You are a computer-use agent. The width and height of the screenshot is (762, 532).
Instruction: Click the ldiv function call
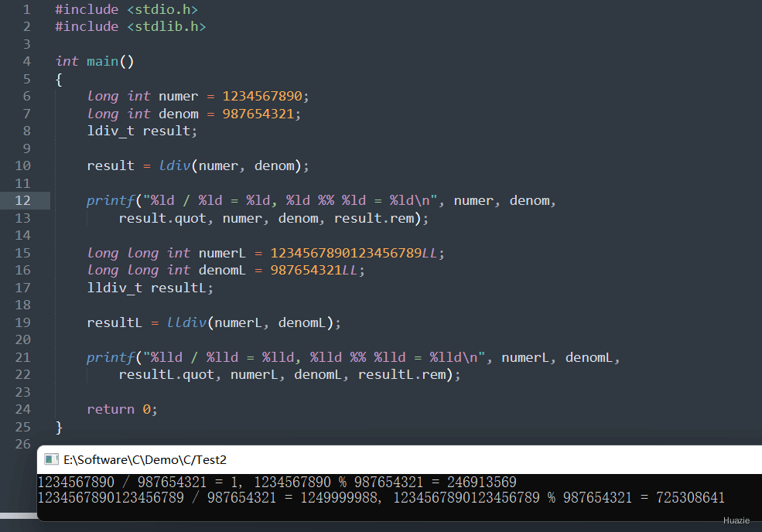pyautogui.click(x=175, y=166)
